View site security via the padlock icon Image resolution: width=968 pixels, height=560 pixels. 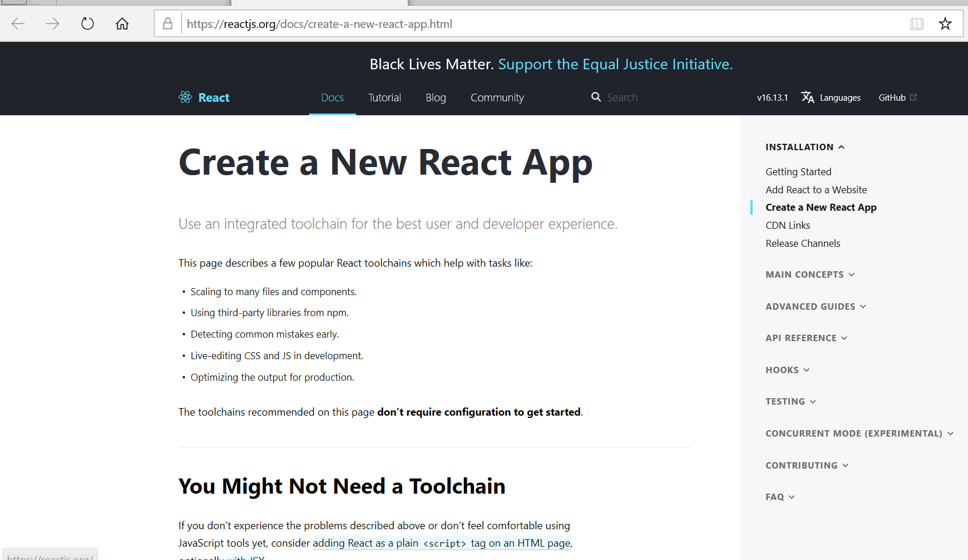(x=168, y=24)
